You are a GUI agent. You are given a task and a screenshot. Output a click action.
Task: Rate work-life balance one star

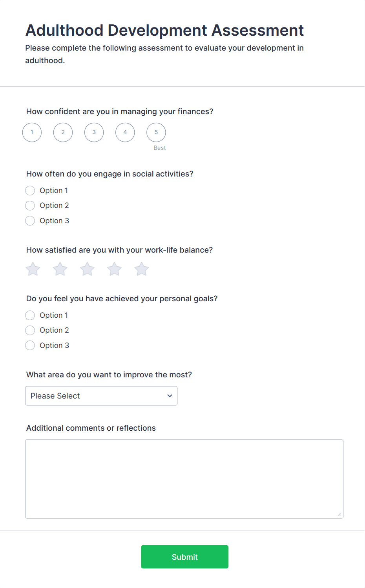(33, 269)
